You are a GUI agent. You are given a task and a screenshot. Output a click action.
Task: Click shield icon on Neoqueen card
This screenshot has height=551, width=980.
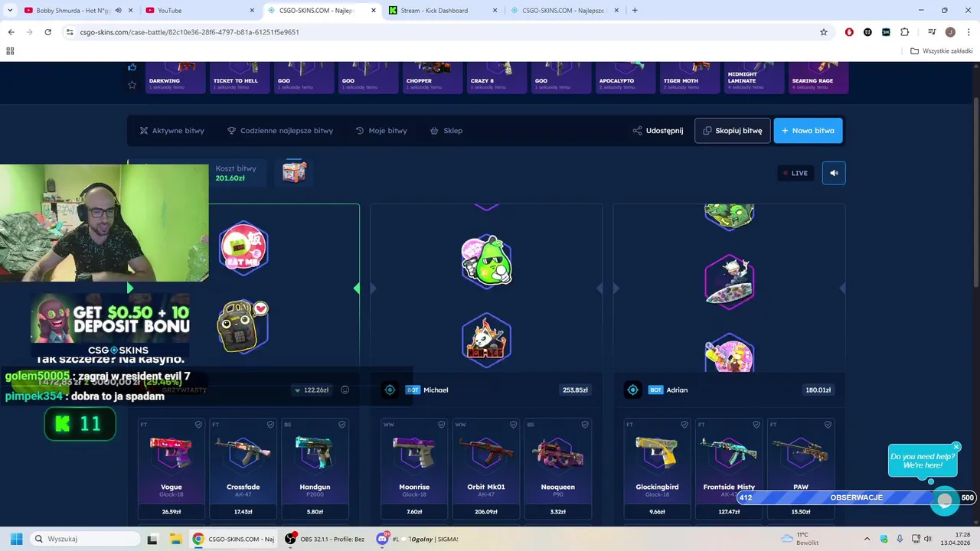584,425
